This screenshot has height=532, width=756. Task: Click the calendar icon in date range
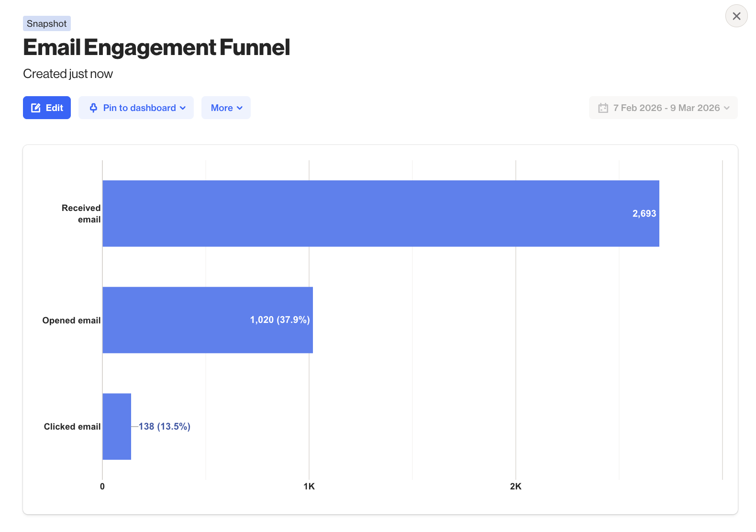pos(603,108)
